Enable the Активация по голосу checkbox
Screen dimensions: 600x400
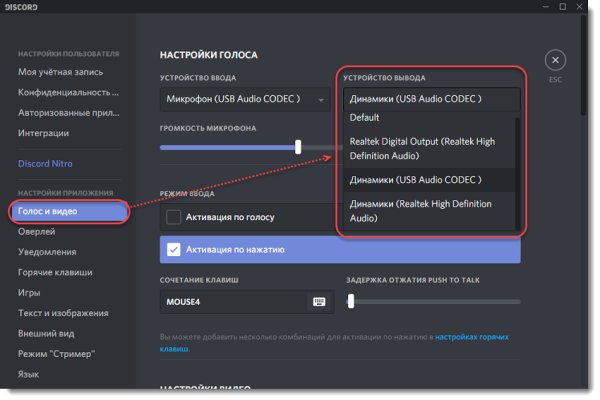coord(174,217)
